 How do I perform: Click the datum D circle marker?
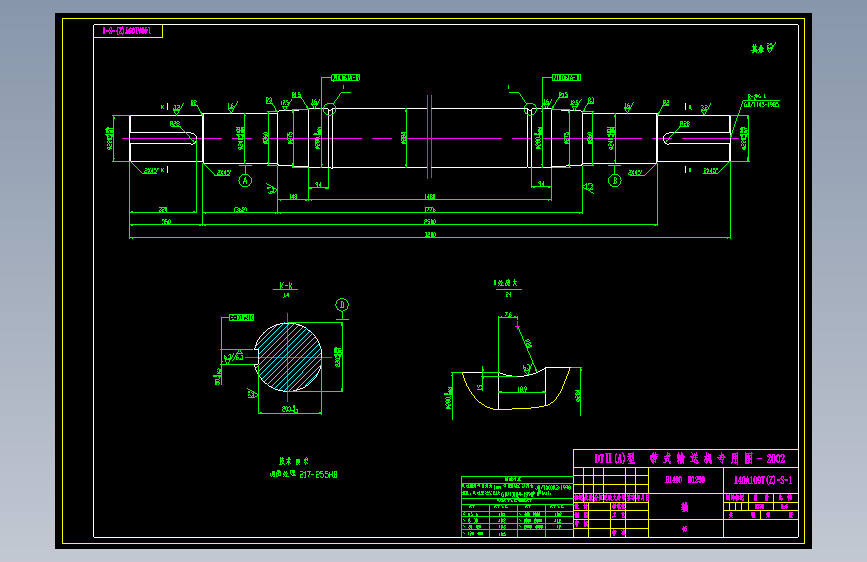[x=342, y=305]
